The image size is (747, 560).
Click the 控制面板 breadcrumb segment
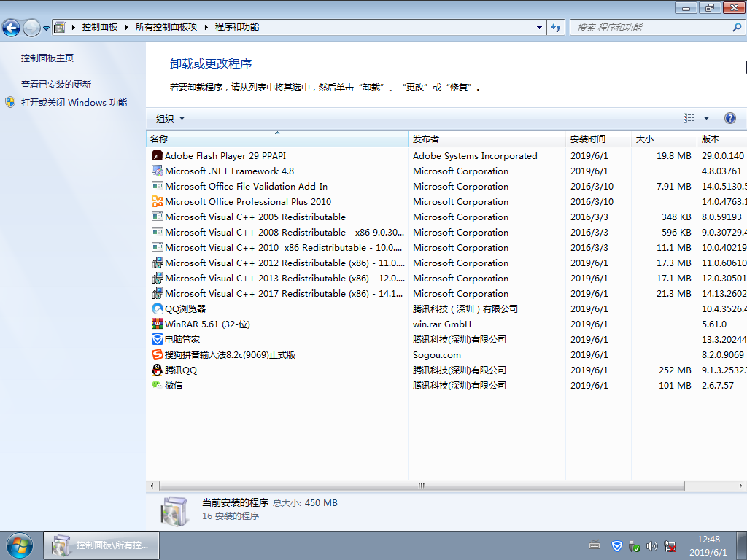point(99,27)
